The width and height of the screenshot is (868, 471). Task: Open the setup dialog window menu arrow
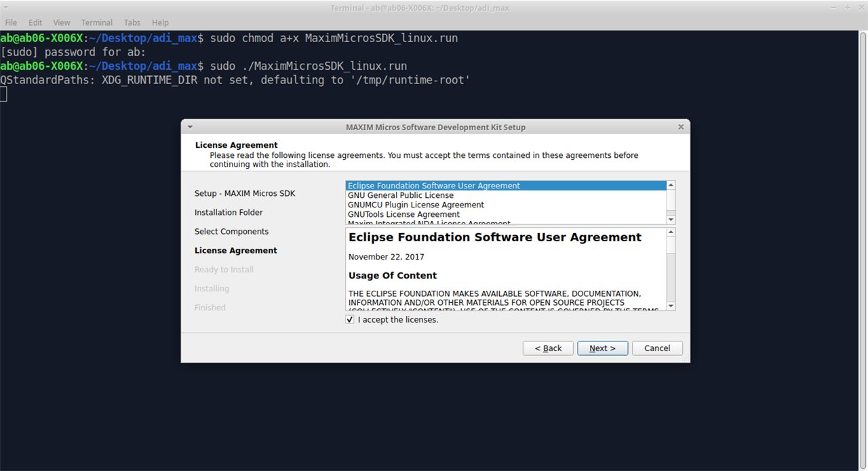[x=190, y=127]
